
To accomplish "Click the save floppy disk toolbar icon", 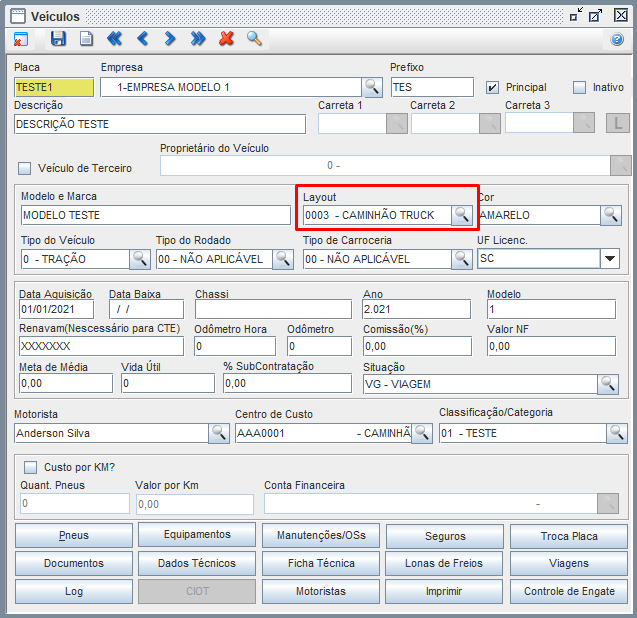I will [x=58, y=39].
